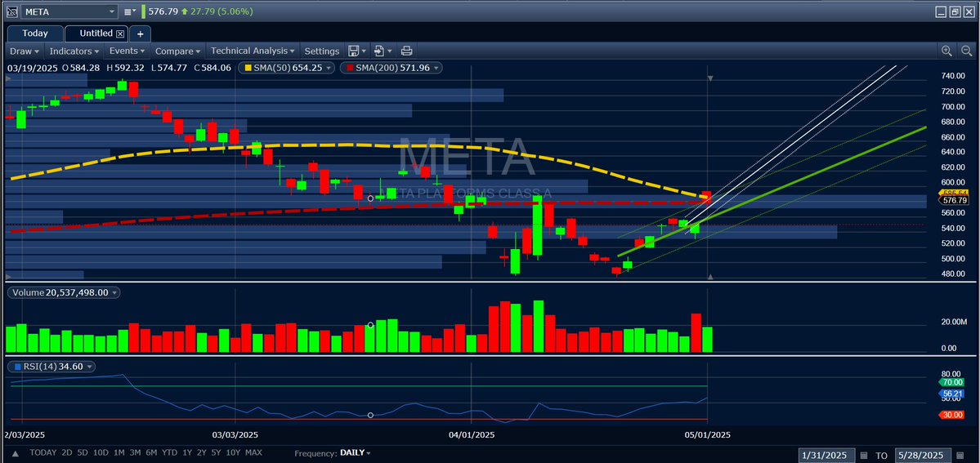This screenshot has width=980, height=463.
Task: Collapse the bottom range bar triangle icon
Action: 15,453
